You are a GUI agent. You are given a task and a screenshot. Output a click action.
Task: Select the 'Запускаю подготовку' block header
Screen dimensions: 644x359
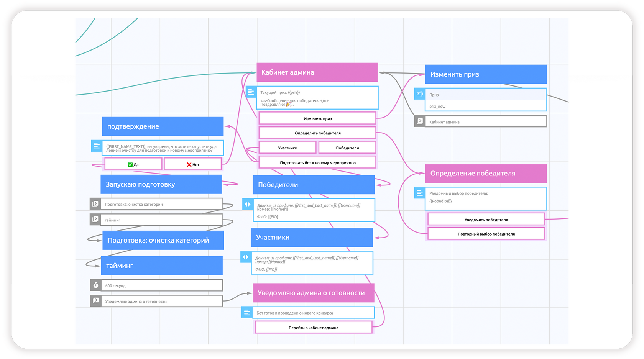pyautogui.click(x=161, y=184)
